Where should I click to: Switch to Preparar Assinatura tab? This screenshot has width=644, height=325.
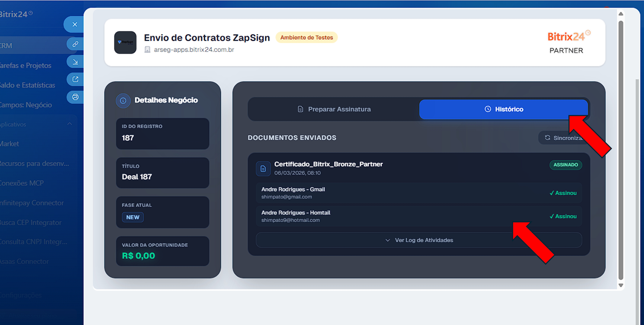pos(334,109)
